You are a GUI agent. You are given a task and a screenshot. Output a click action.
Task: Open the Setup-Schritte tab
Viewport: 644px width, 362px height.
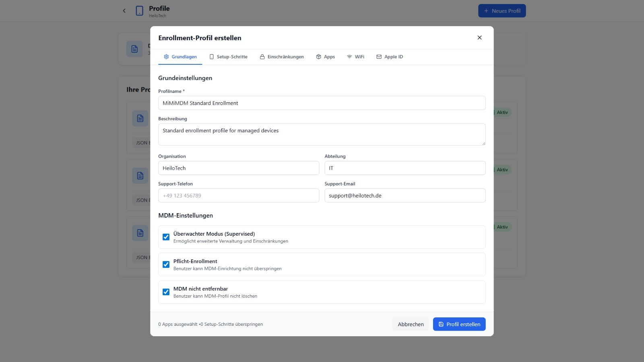[228, 57]
